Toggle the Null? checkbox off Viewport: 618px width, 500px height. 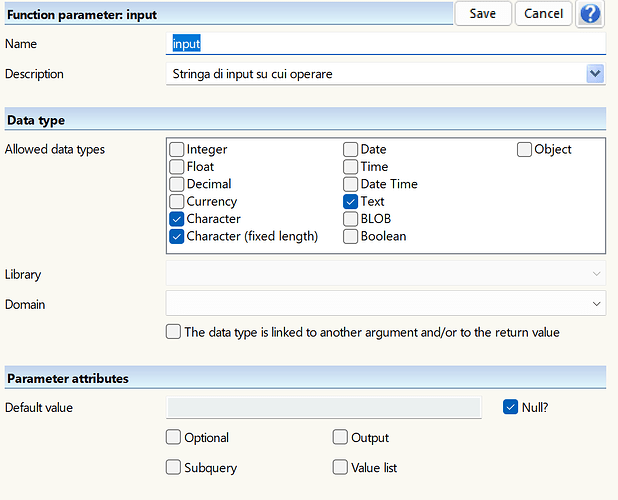coord(510,407)
